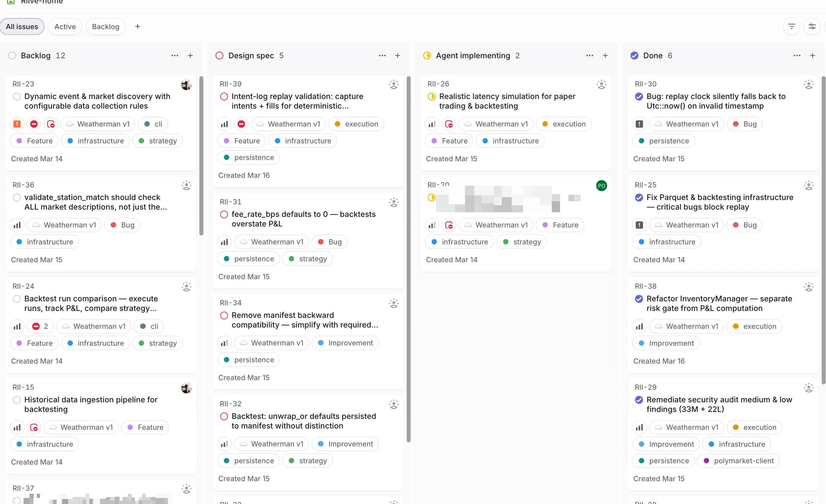Toggle done checkmark status on RII-30
The image size is (826, 504).
pos(639,97)
